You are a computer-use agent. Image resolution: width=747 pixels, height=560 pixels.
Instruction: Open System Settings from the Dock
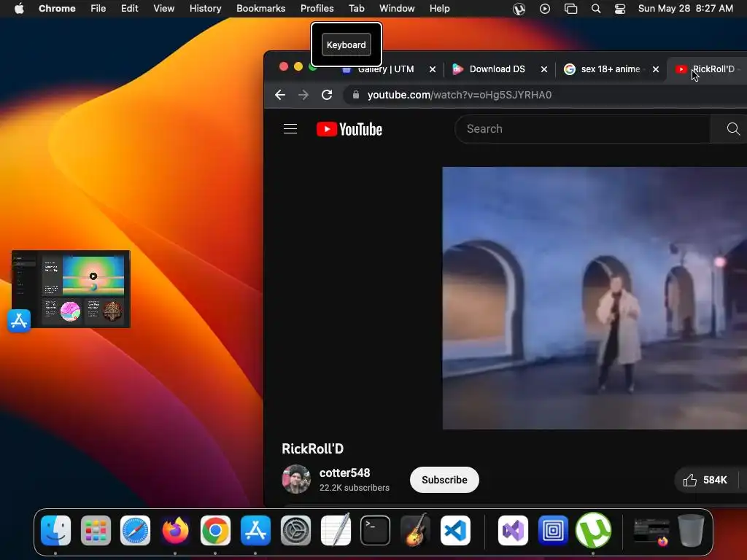pyautogui.click(x=296, y=531)
